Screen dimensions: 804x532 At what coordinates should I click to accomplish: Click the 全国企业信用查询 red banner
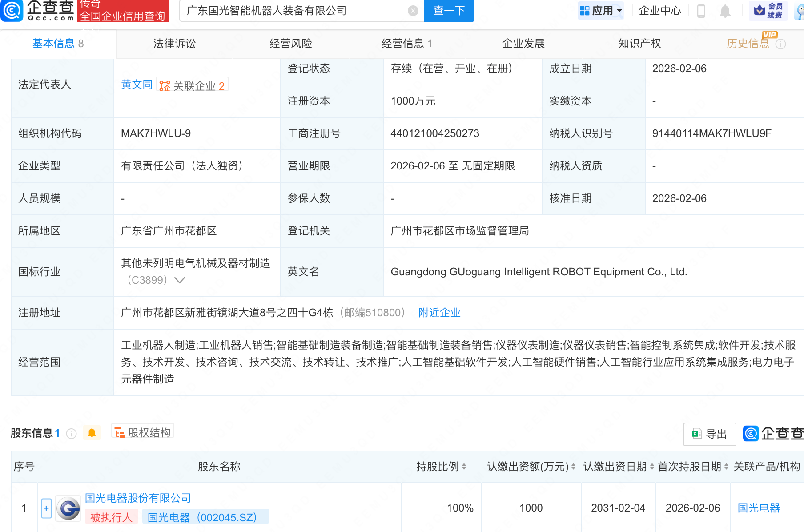123,11
